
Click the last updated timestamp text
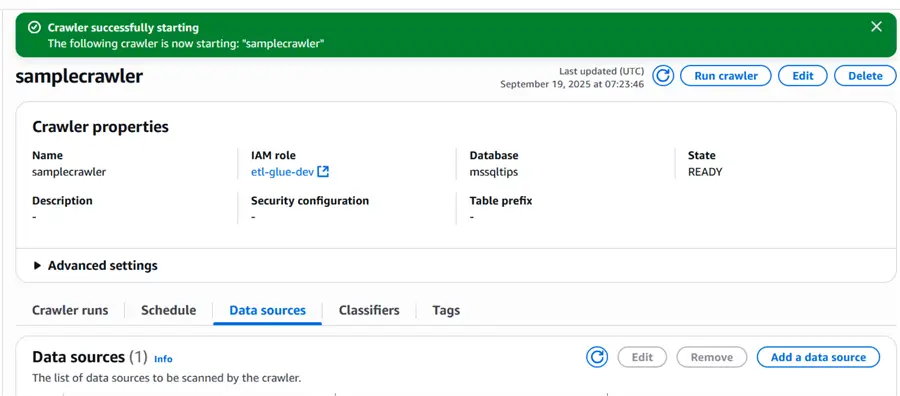572,84
